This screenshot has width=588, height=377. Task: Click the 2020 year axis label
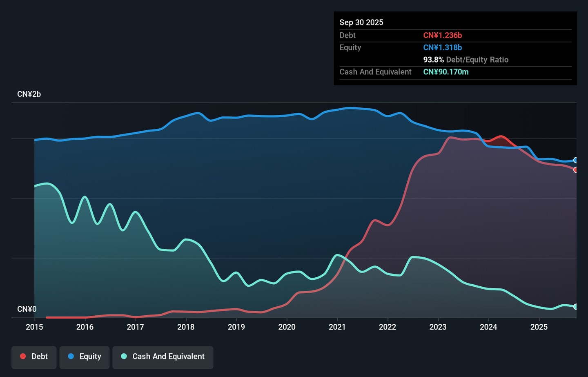pos(287,327)
